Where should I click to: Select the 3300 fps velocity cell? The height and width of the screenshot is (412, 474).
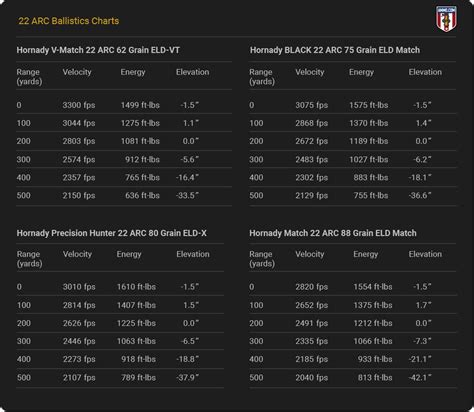point(79,105)
